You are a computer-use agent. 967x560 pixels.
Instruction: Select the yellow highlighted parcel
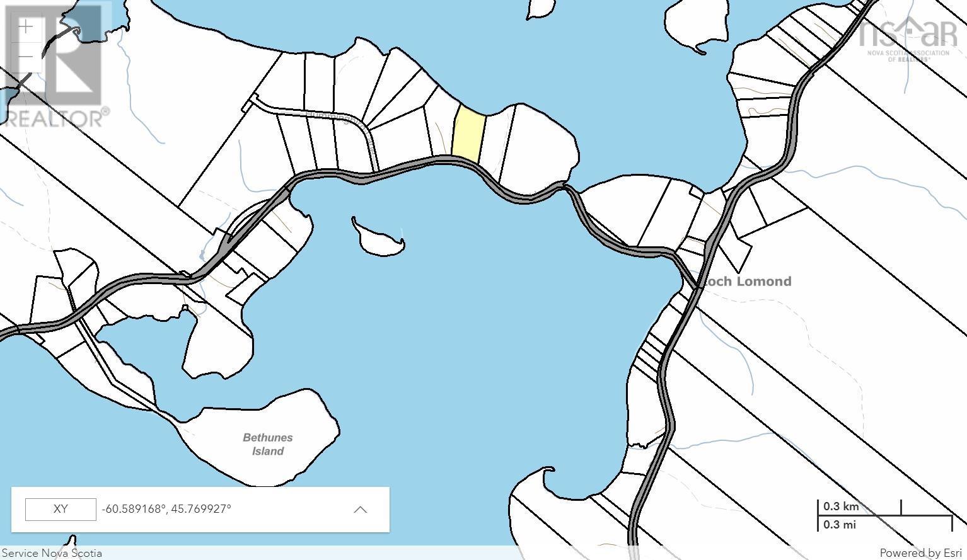click(469, 133)
